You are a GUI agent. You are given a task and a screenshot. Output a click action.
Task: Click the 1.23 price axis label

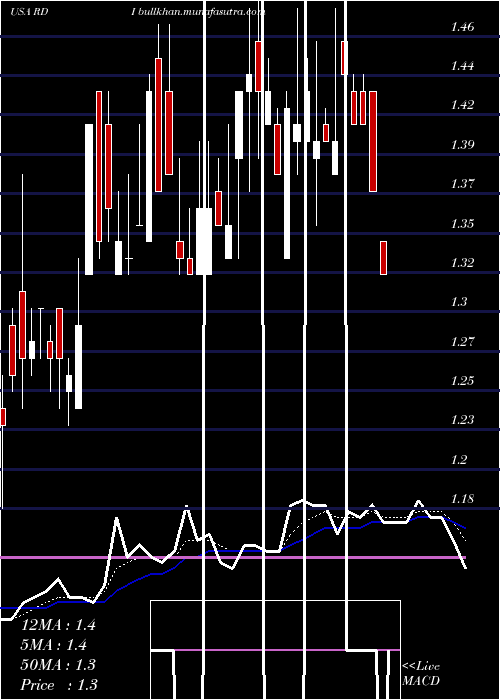[x=462, y=420]
